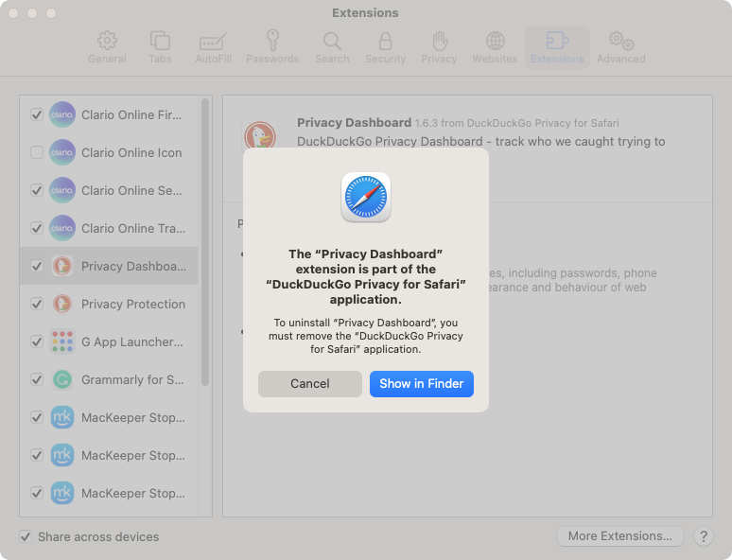Toggle Grammarly for Safari checkbox
This screenshot has height=560, width=732.
(37, 379)
